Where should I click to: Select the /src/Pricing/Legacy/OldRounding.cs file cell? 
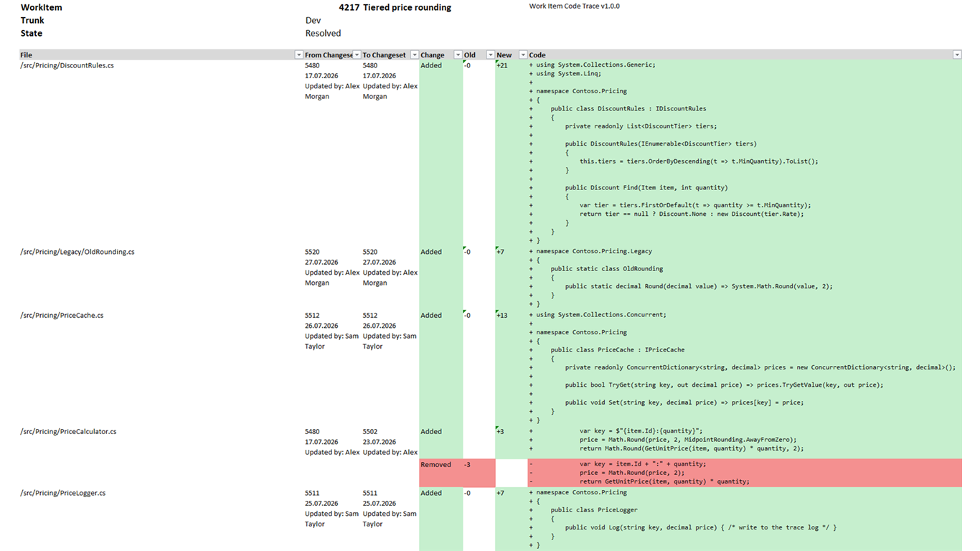(161, 278)
